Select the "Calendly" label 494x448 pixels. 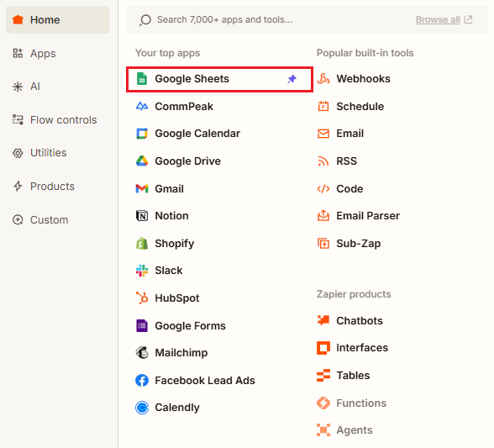click(177, 408)
